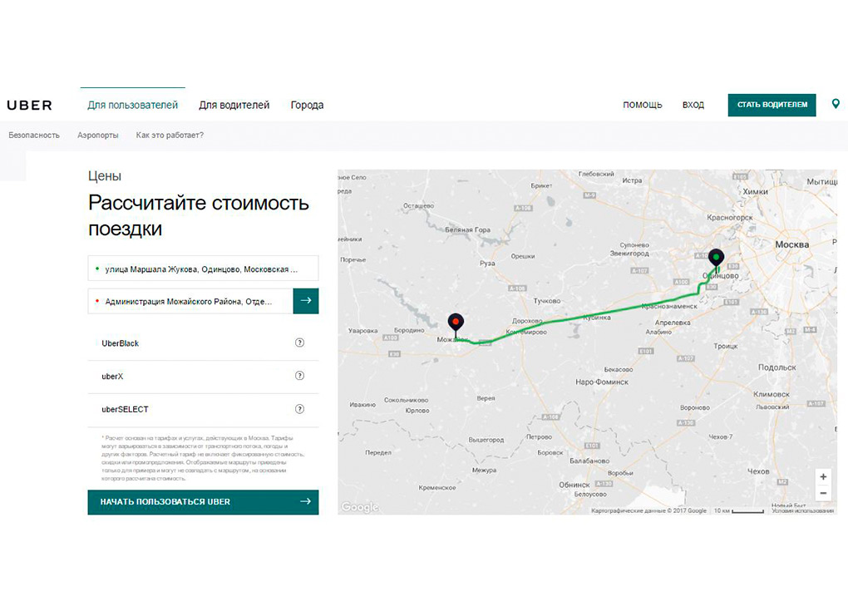Screen dimensions: 848x616
Task: Go to the 'Аэропорты' submenu item
Action: tap(98, 136)
